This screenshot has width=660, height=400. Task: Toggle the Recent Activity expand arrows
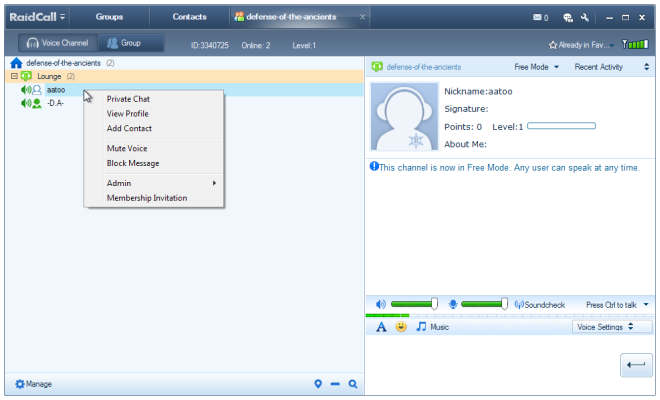[647, 67]
